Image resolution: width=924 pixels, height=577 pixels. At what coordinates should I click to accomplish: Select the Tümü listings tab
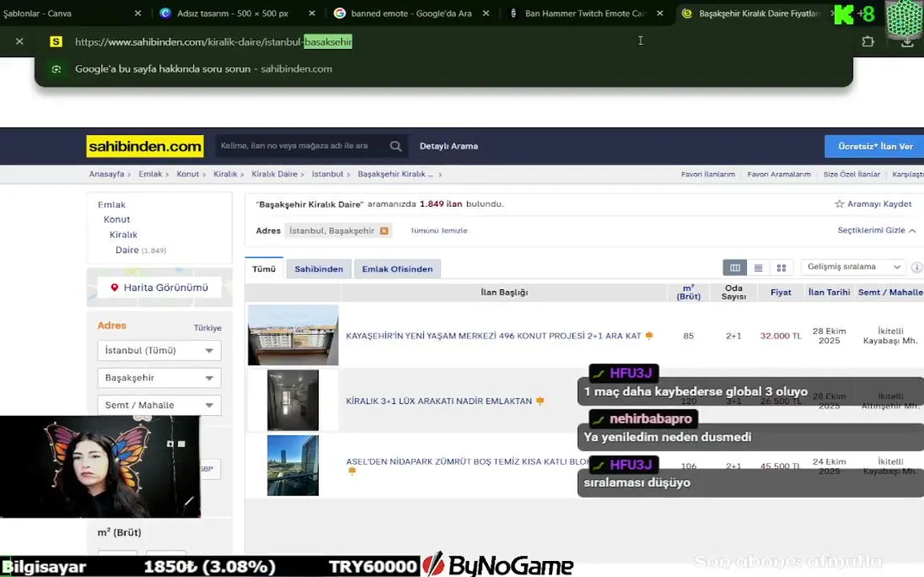pos(264,268)
